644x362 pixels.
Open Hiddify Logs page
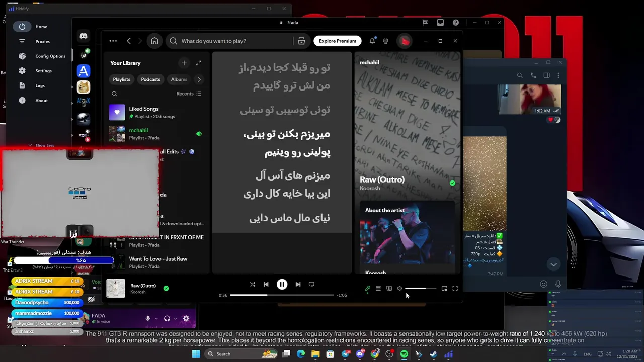[40, 85]
